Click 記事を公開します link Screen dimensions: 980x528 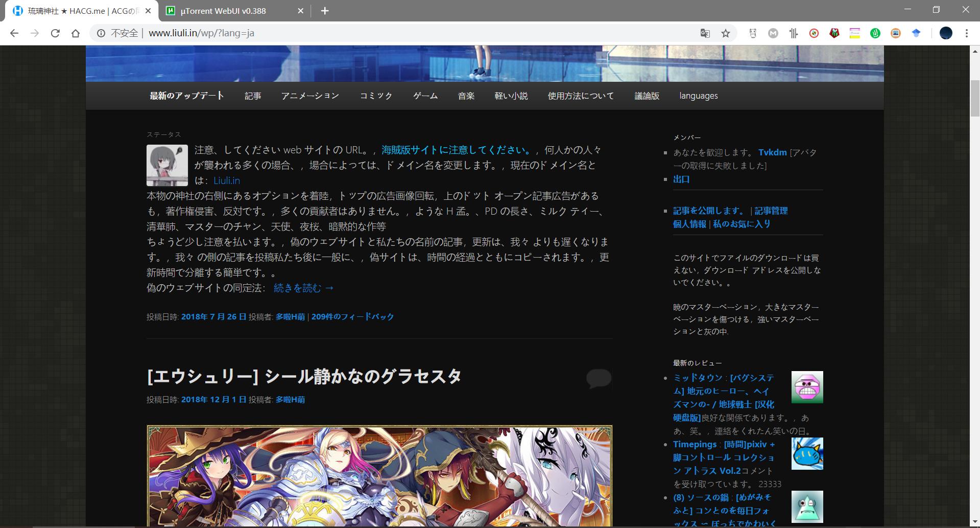[x=709, y=211]
